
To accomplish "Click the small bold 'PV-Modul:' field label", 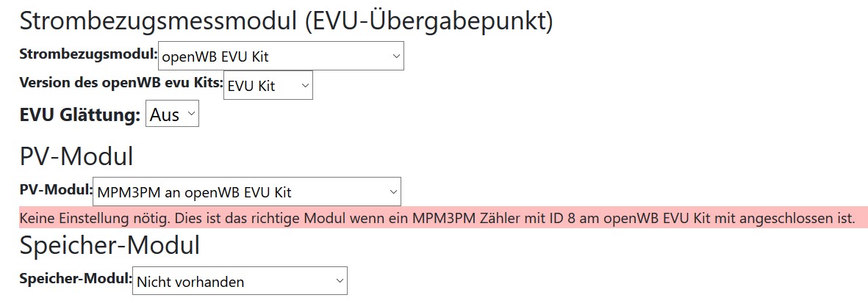I will (x=56, y=190).
